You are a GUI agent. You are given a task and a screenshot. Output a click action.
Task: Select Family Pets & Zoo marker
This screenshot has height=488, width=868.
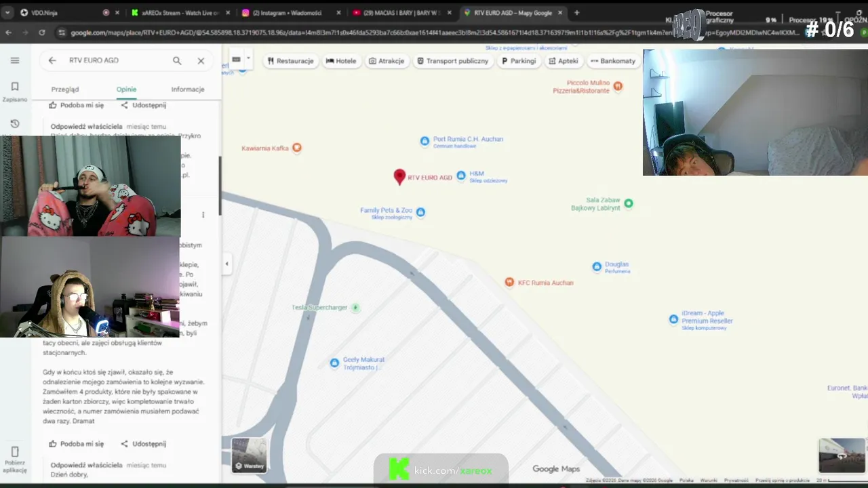420,212
